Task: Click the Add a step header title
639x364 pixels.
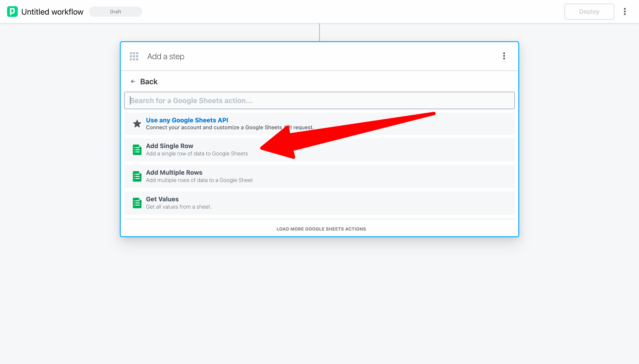Action: (166, 57)
